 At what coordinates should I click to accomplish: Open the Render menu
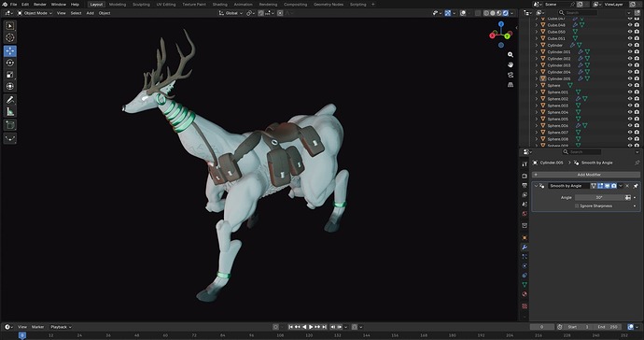tap(40, 4)
